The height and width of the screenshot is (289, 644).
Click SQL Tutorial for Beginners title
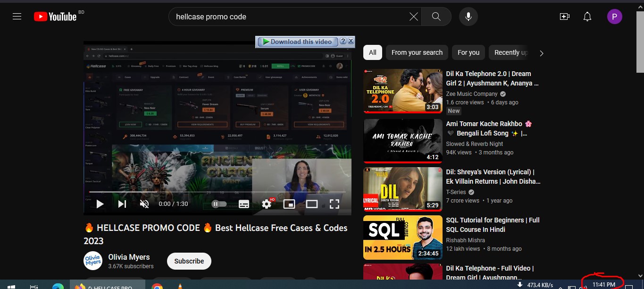tap(493, 225)
